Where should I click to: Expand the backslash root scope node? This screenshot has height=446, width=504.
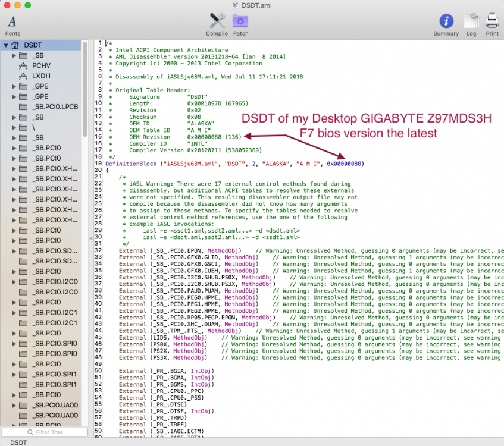point(14,128)
